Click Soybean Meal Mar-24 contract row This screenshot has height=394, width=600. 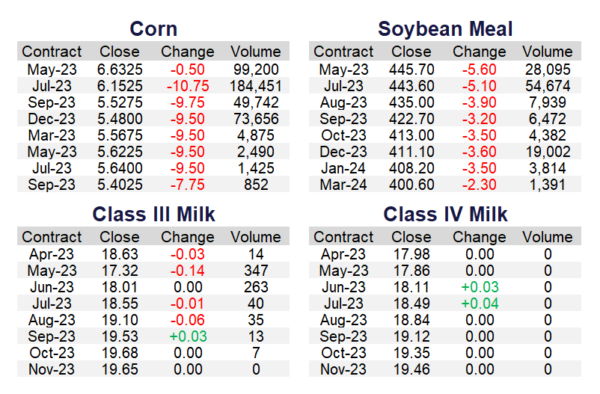(x=445, y=185)
